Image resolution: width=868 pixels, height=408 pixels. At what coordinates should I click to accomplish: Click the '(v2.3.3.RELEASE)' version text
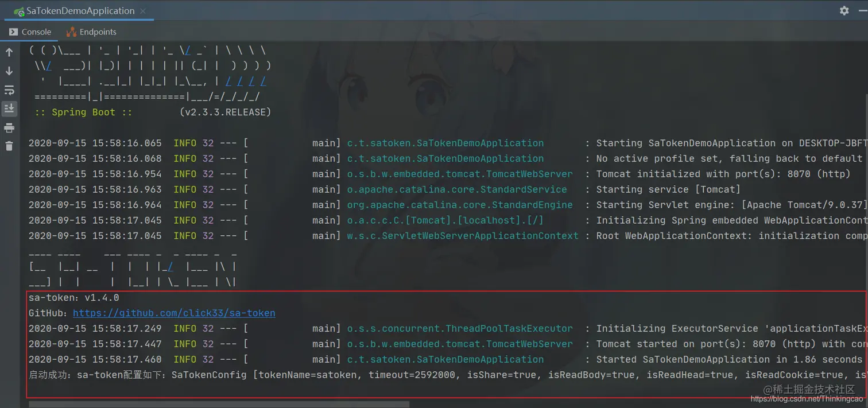tap(225, 112)
